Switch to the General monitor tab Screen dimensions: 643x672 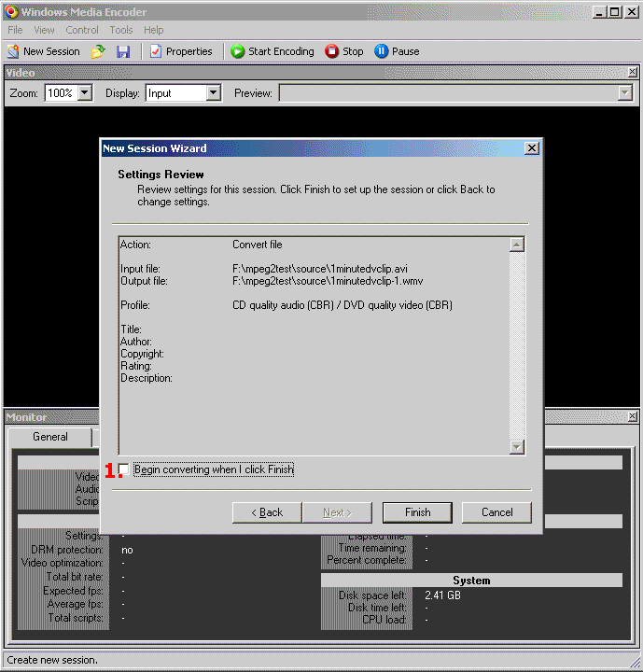(50, 437)
